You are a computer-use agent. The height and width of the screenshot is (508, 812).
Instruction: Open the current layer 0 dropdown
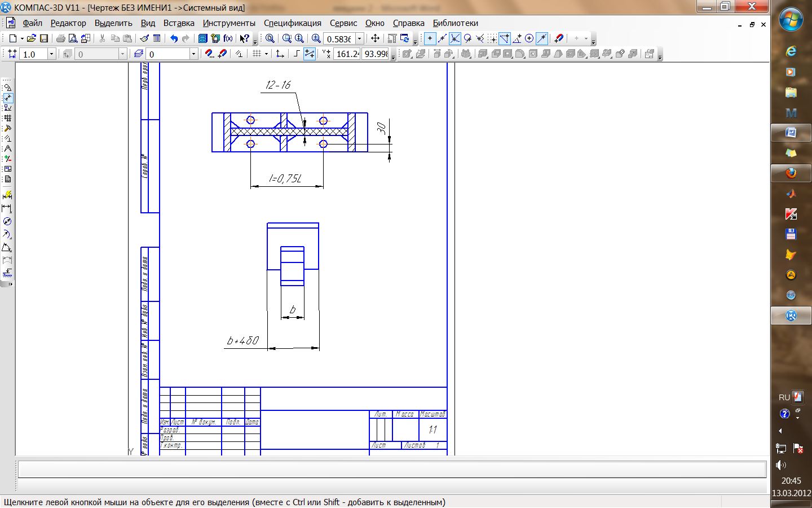click(193, 54)
